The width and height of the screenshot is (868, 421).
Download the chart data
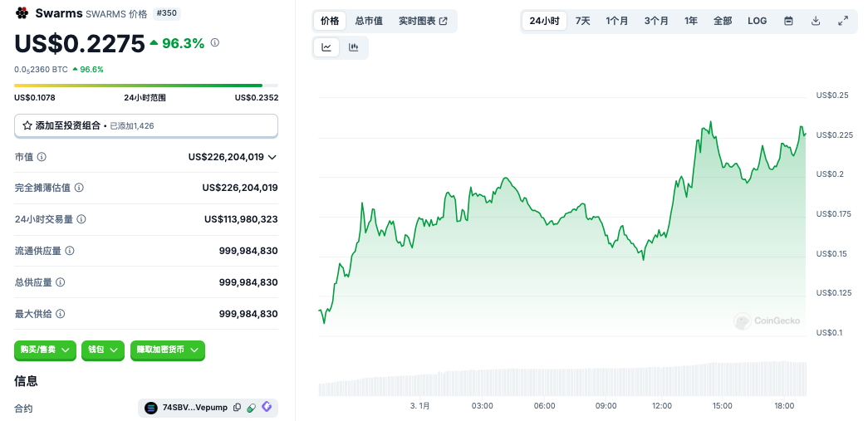pyautogui.click(x=816, y=21)
